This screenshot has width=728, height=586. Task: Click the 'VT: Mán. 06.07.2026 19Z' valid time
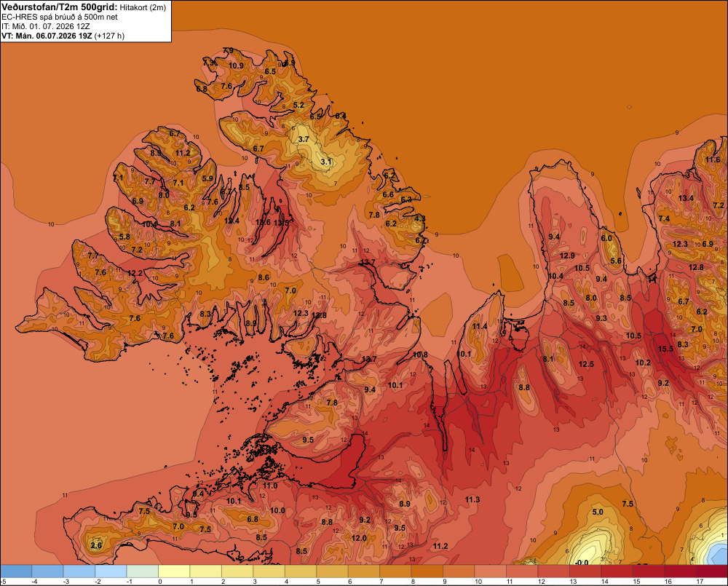[x=47, y=36]
